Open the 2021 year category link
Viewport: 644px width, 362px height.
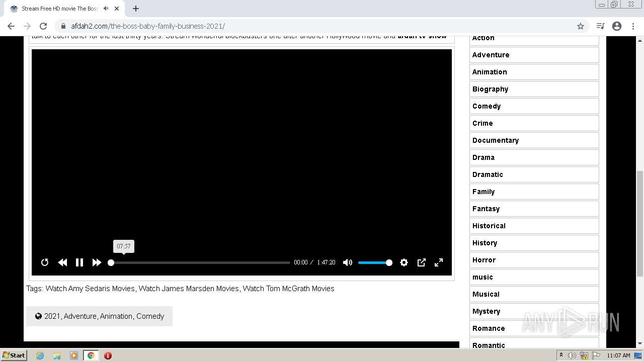click(52, 316)
